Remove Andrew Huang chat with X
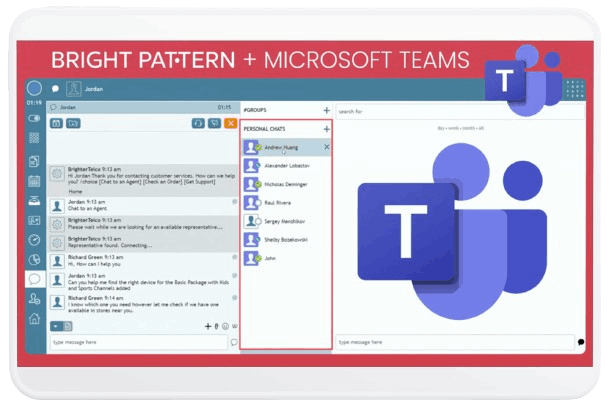 click(326, 147)
